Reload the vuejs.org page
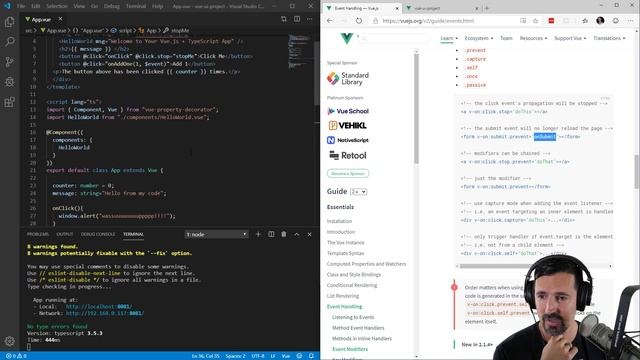Viewport: 640px width, 360px height. [x=358, y=21]
